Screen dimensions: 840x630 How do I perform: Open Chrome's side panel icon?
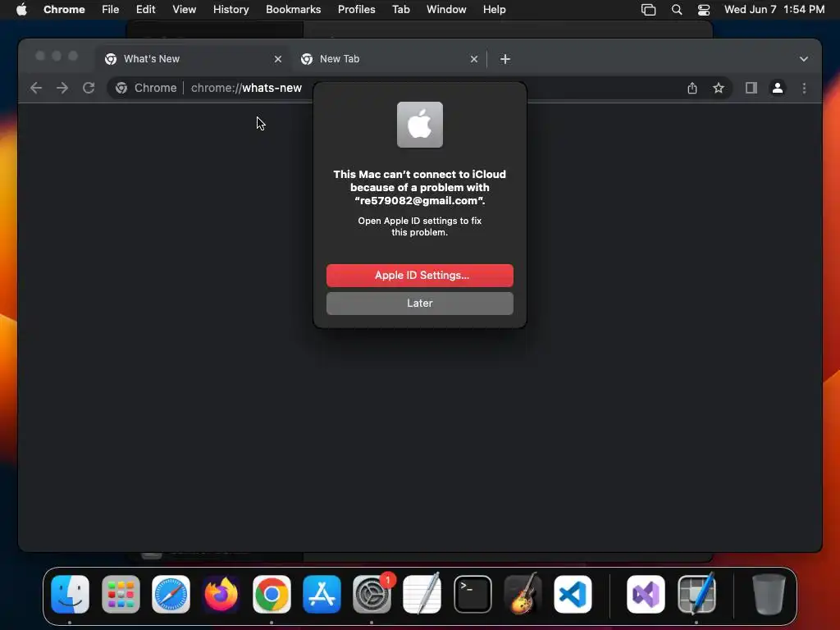point(751,88)
